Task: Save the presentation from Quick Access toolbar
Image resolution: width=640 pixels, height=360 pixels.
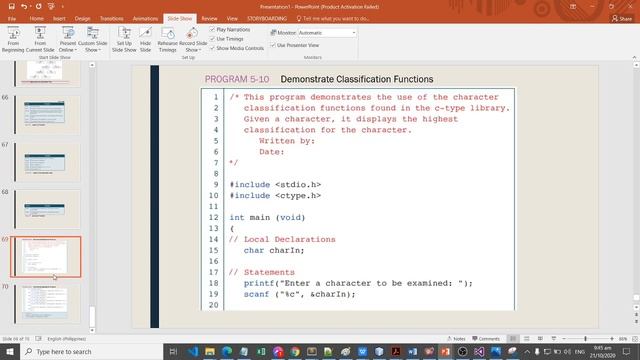Action: pyautogui.click(x=11, y=7)
